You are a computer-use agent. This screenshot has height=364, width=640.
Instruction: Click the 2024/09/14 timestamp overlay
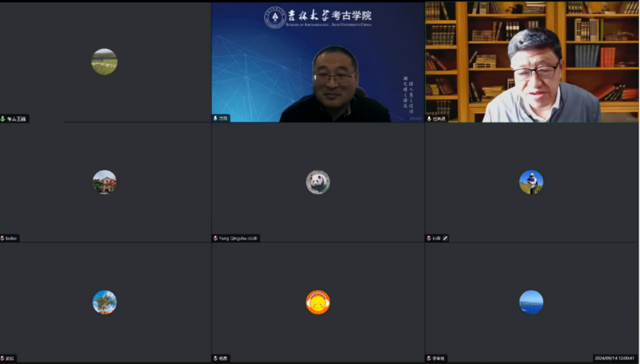614,358
